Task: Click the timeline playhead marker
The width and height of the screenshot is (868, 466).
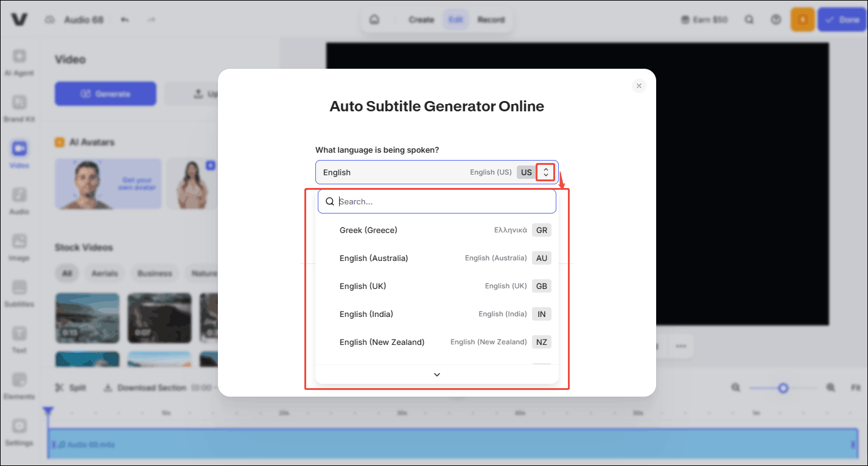Action: [48, 411]
